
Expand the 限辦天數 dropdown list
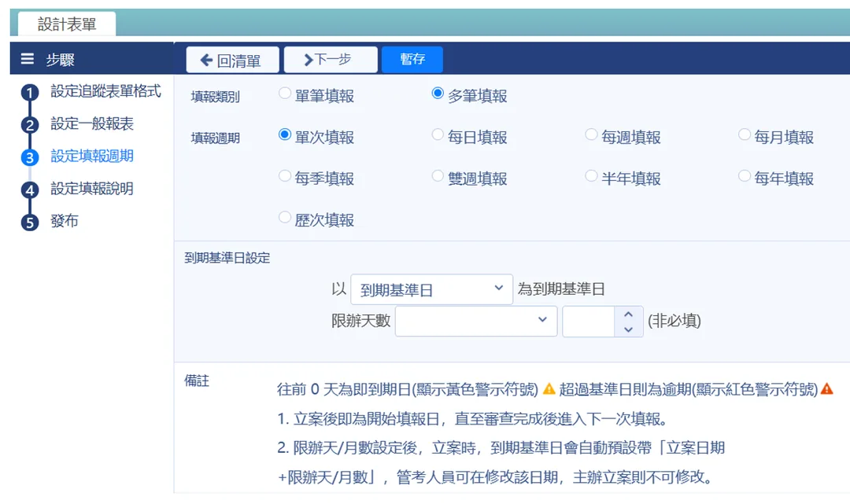pyautogui.click(x=476, y=321)
